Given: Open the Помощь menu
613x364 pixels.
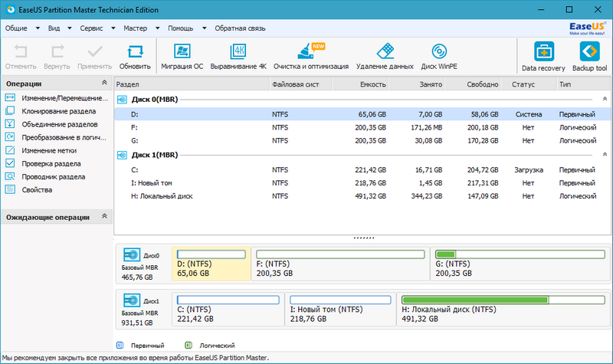Looking at the screenshot, I should (181, 28).
